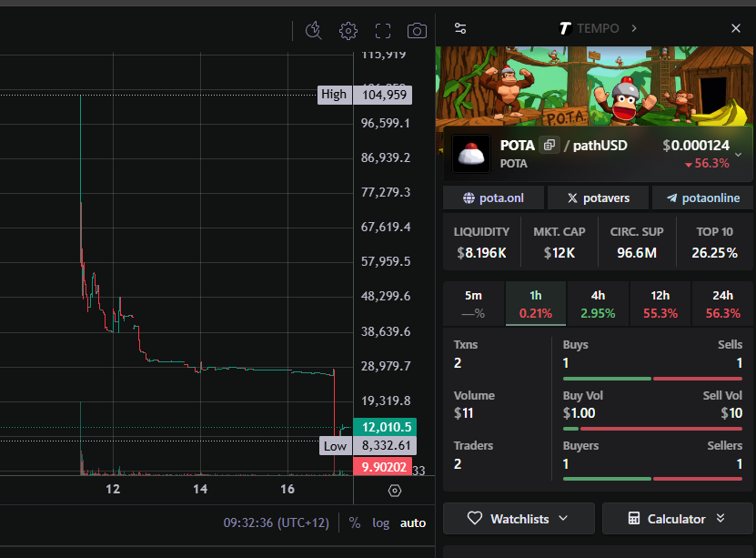Click the pathUSD quote pair label
Viewport: 756px width, 558px height.
click(x=600, y=145)
